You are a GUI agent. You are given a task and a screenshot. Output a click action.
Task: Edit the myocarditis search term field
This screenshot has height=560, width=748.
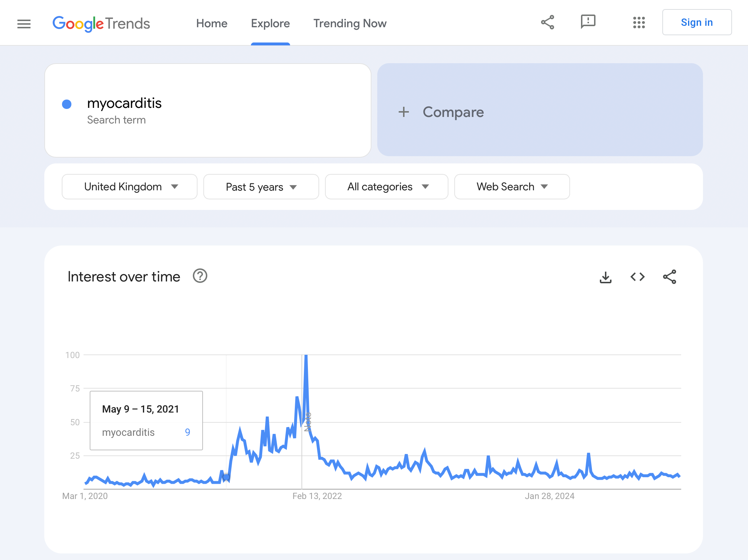pyautogui.click(x=208, y=110)
